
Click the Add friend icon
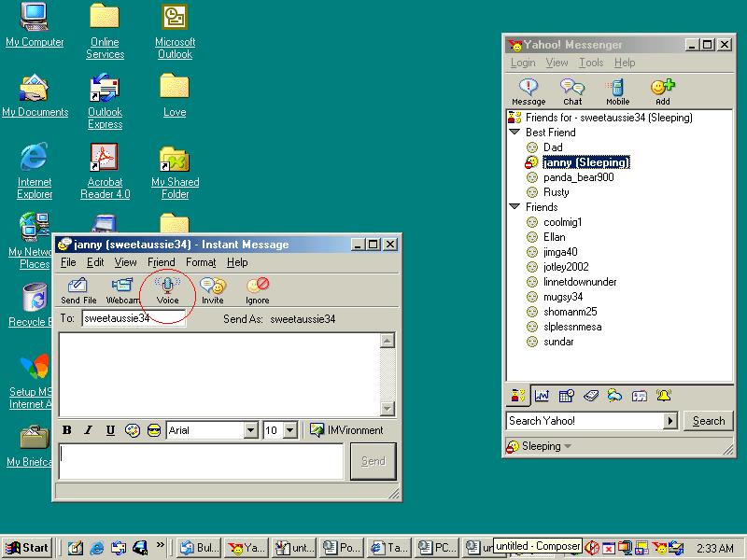click(662, 89)
